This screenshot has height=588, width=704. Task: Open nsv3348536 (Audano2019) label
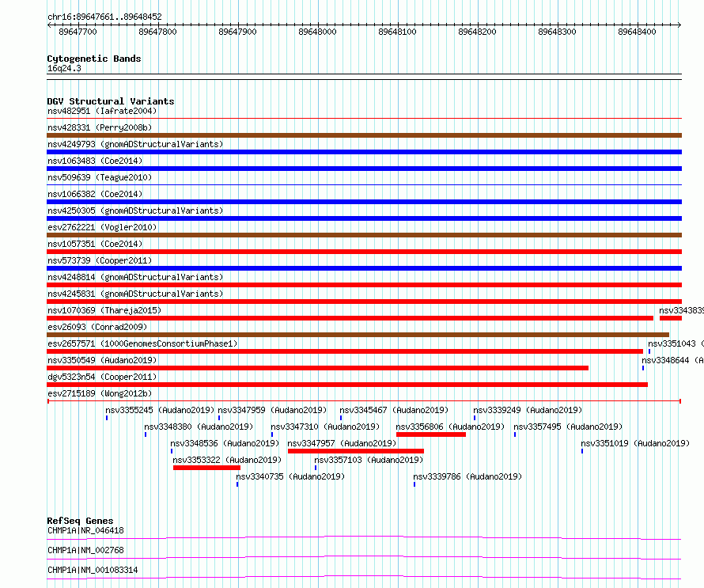225,443
